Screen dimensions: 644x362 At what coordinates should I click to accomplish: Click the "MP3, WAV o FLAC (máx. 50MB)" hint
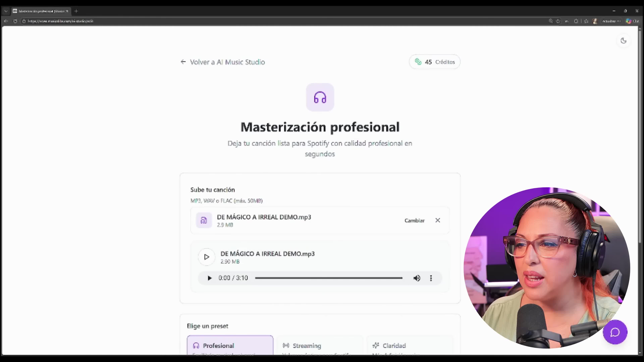(227, 201)
